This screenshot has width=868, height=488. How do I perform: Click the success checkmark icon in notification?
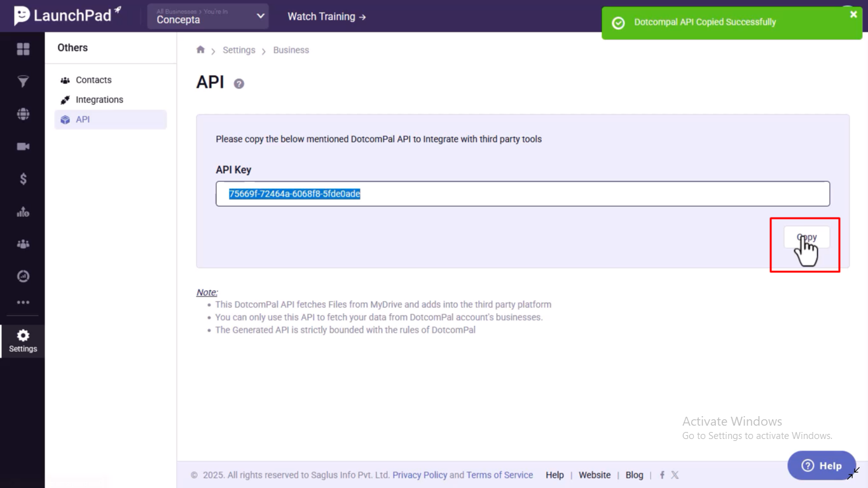coord(618,23)
